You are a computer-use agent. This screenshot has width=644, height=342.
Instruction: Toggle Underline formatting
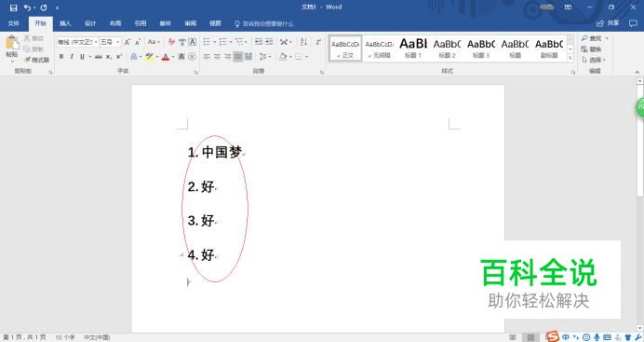pyautogui.click(x=82, y=57)
